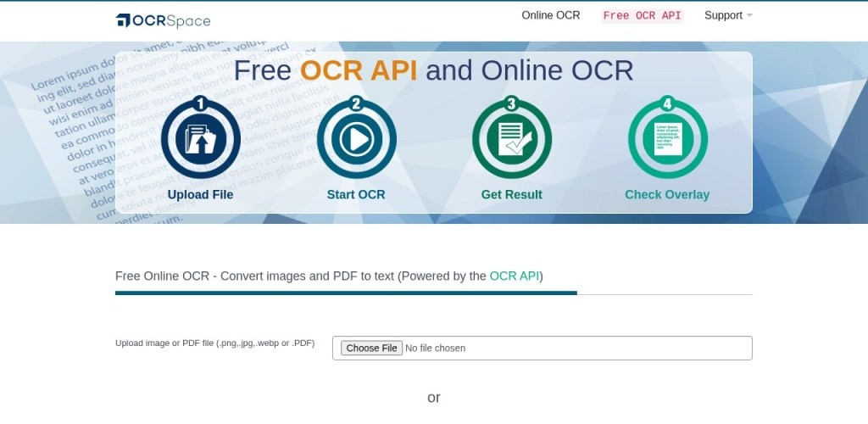Viewport: 868px width, 424px height.
Task: Click the teal progress bar under the heading
Action: click(x=346, y=293)
